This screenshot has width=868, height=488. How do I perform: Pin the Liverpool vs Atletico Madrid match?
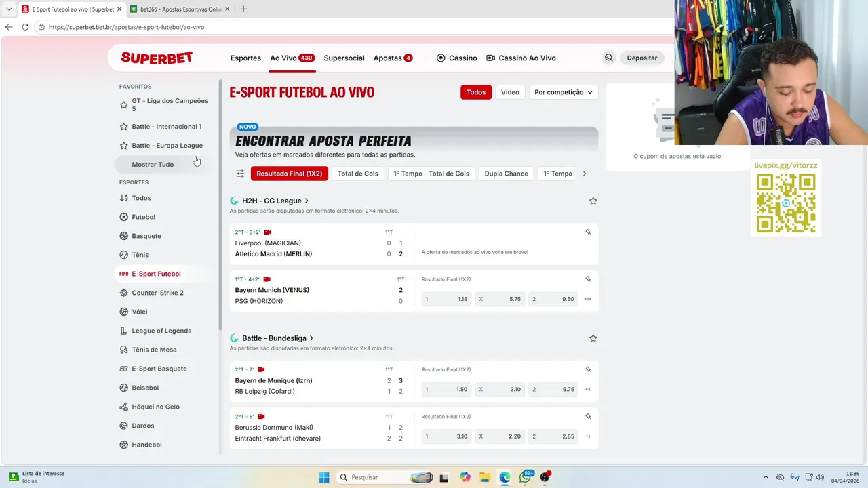(x=588, y=232)
